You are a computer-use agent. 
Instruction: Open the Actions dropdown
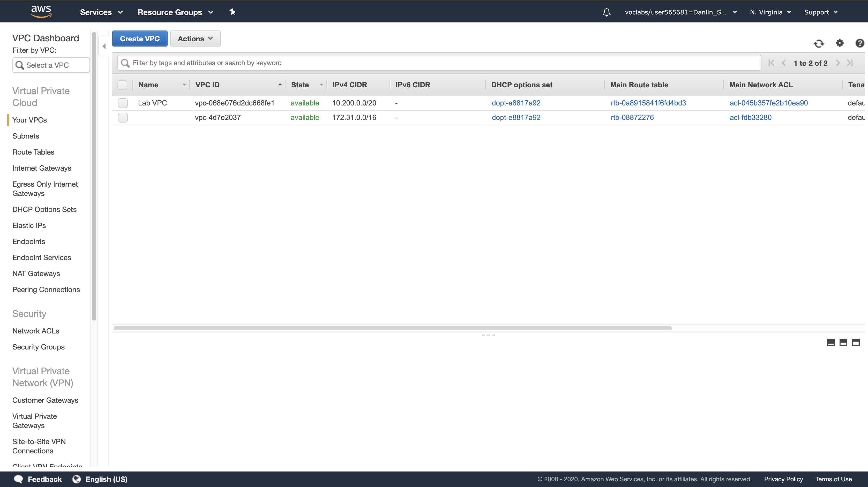195,39
